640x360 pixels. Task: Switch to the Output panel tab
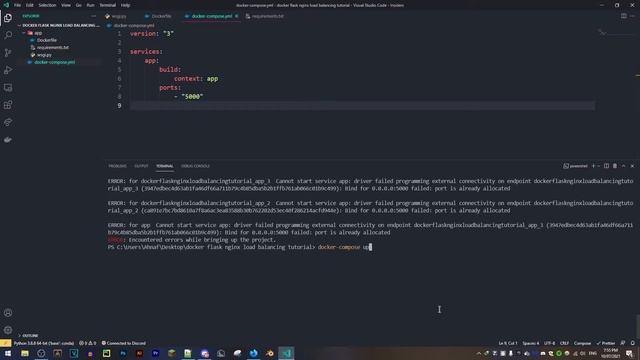tap(141, 166)
